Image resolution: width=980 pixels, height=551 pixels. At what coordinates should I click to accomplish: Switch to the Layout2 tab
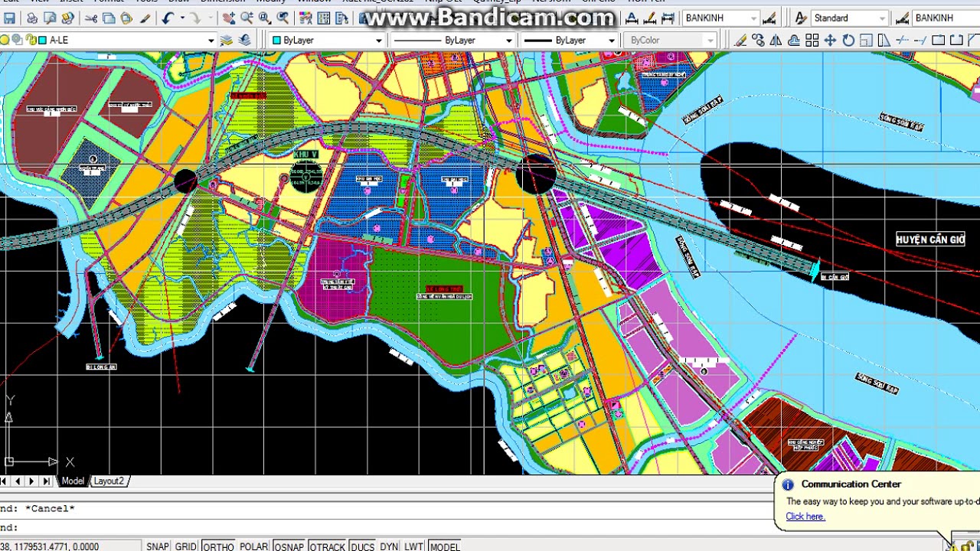[x=109, y=481]
